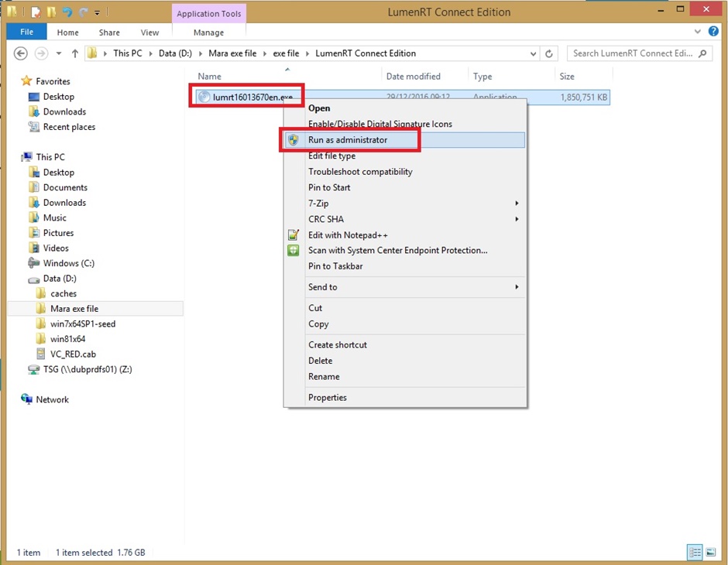Click the Undo icon in quick access toolbar
Viewport: 728px width, 565px height.
tap(67, 12)
